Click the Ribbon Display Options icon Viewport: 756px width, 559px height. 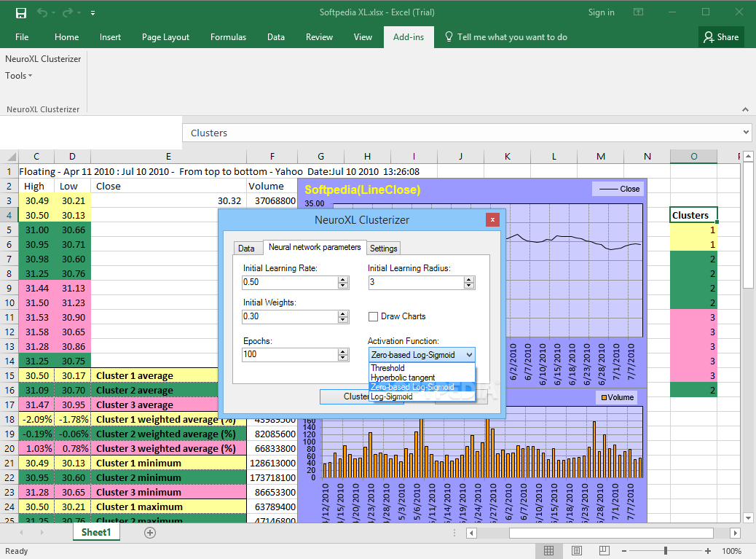(638, 12)
